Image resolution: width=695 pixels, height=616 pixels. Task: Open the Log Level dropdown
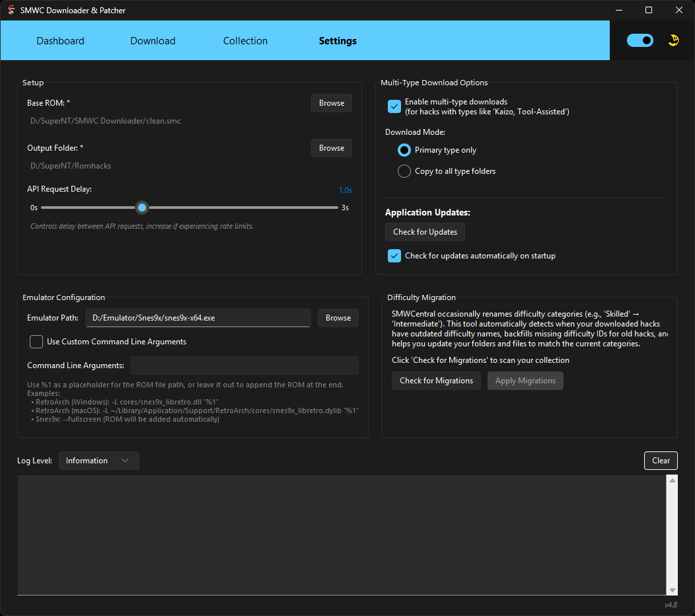tap(98, 460)
